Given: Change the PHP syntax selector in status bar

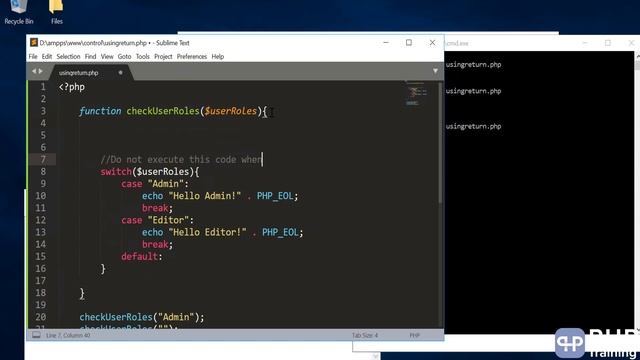Looking at the screenshot, I should pos(414,335).
